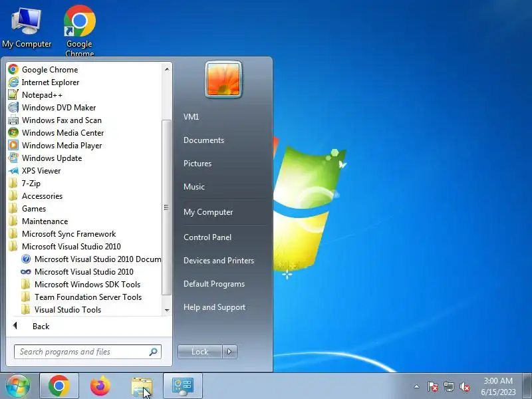The height and width of the screenshot is (399, 532).
Task: Open Documents from the Start menu
Action: [x=204, y=140]
